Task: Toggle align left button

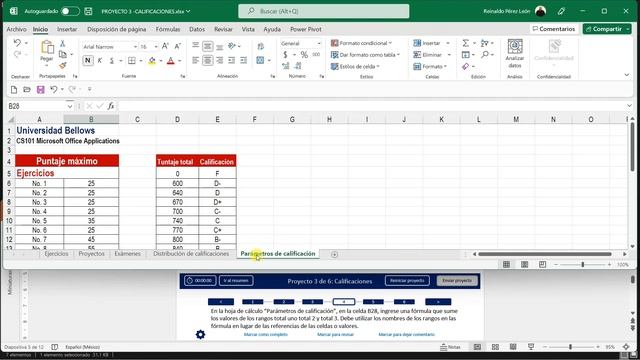Action: [x=196, y=60]
